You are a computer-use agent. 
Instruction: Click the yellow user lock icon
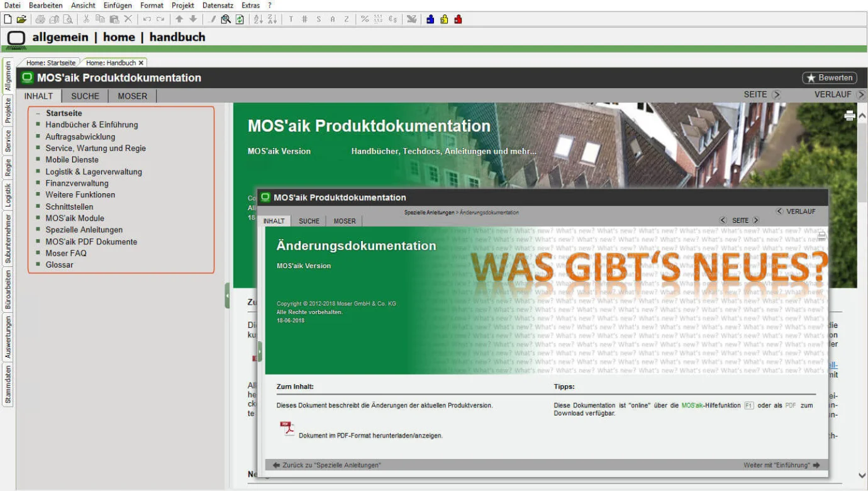444,20
